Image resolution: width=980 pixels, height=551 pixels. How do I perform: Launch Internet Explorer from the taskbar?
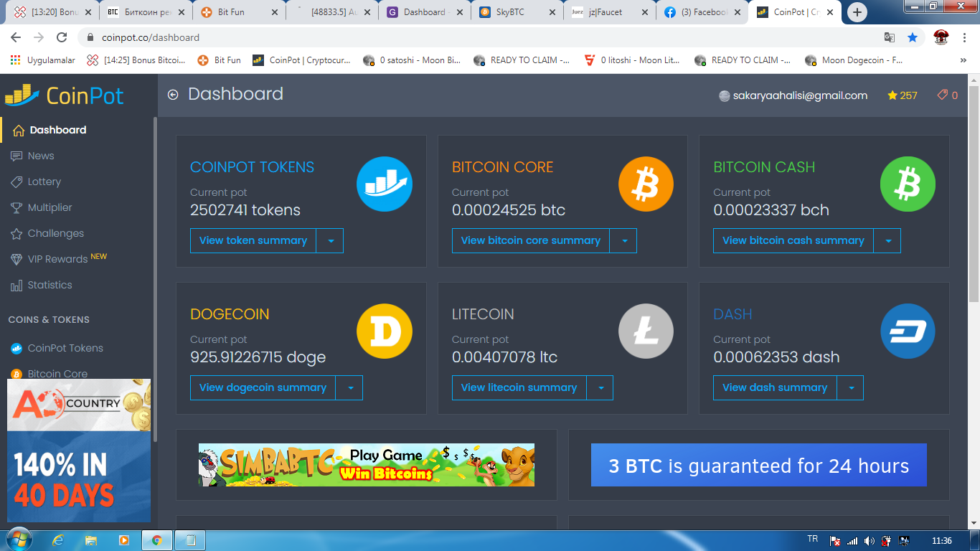click(x=58, y=540)
